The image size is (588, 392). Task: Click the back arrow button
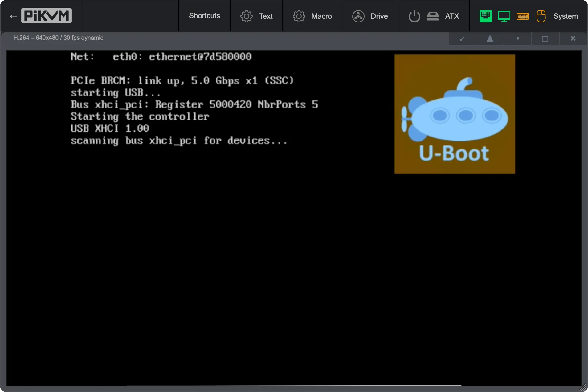[13, 16]
